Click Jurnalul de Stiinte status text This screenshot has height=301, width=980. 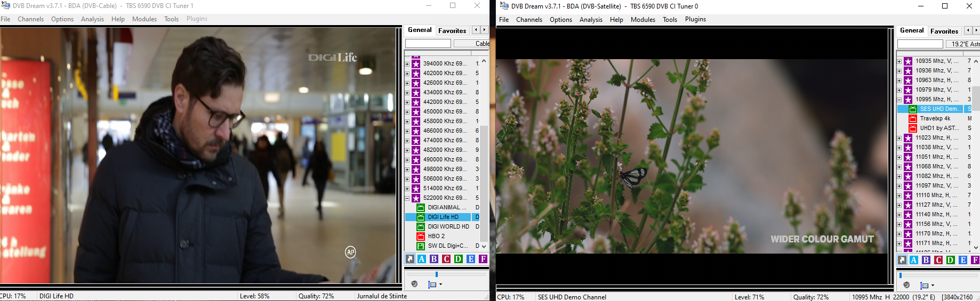click(382, 296)
